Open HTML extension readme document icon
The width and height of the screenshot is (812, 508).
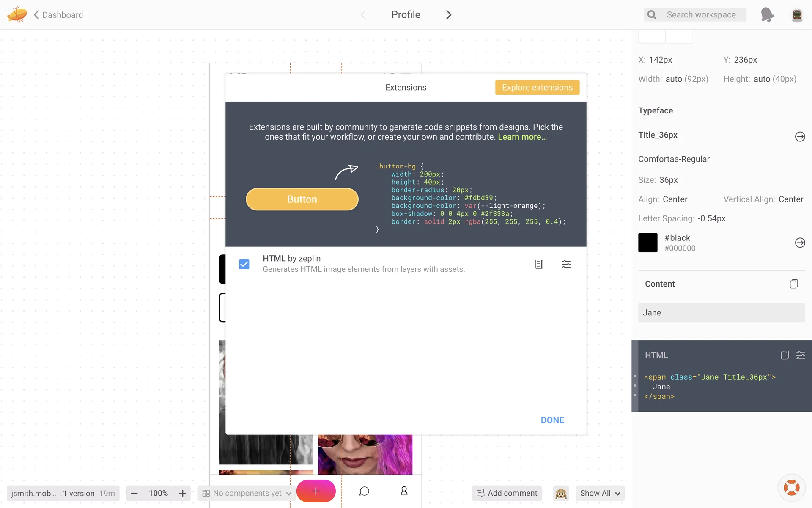coord(539,264)
